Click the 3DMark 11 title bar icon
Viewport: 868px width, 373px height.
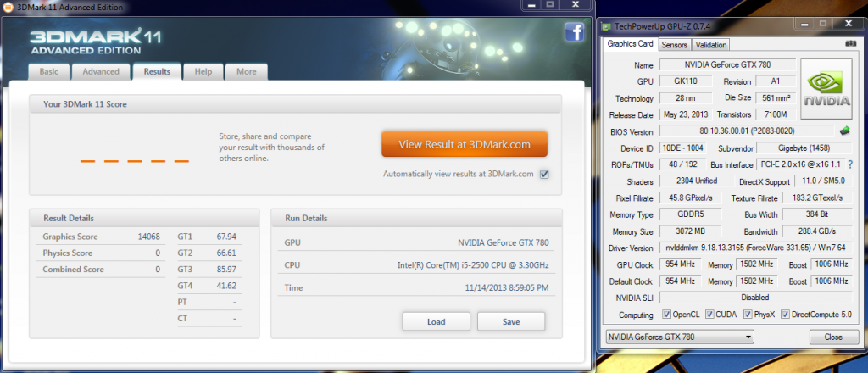[x=7, y=6]
